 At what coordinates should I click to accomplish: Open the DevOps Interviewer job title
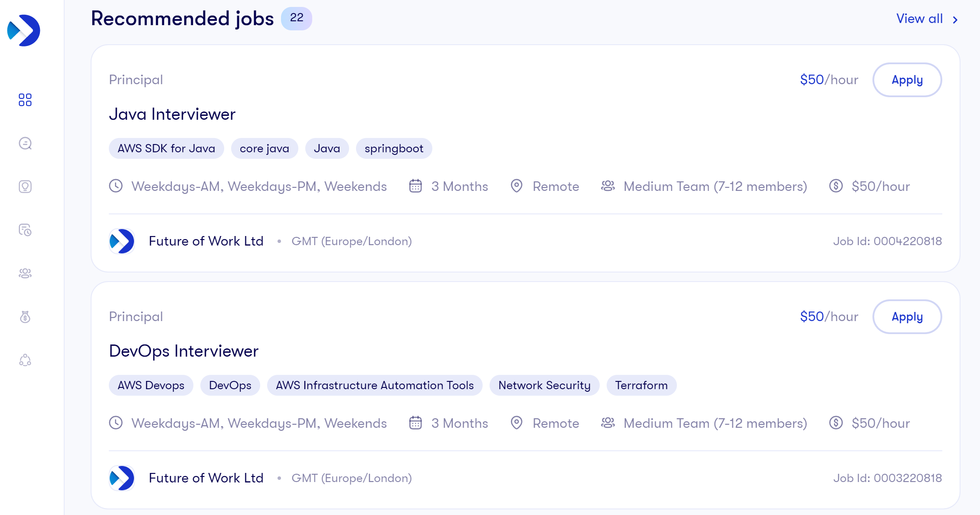click(x=183, y=351)
